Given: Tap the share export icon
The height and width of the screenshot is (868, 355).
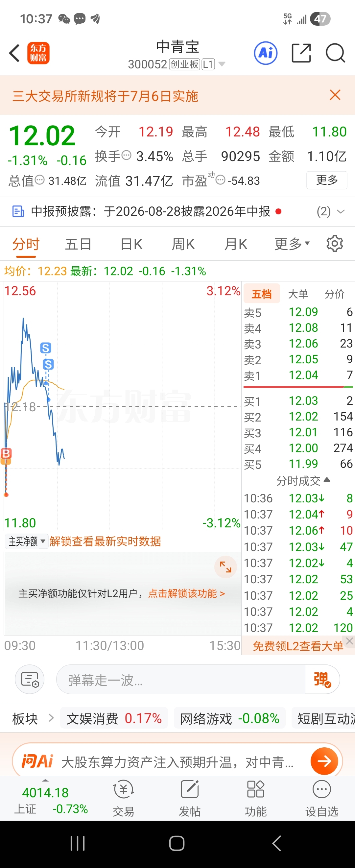Looking at the screenshot, I should pyautogui.click(x=301, y=53).
